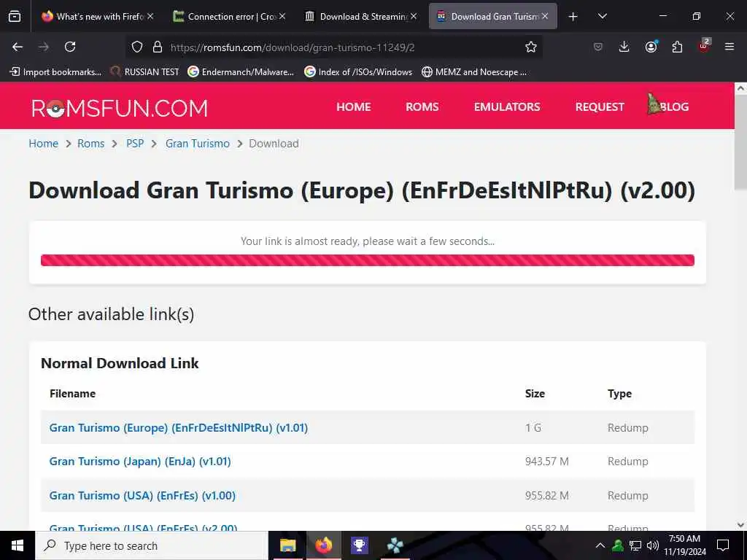Click the green user tray icon
The width and height of the screenshot is (747, 560).
coord(618,545)
